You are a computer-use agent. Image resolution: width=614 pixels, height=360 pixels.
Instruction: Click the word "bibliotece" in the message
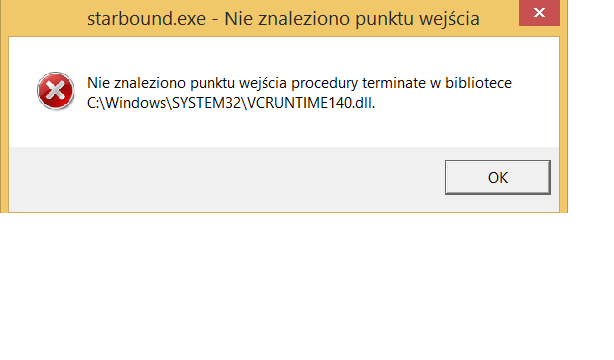479,83
